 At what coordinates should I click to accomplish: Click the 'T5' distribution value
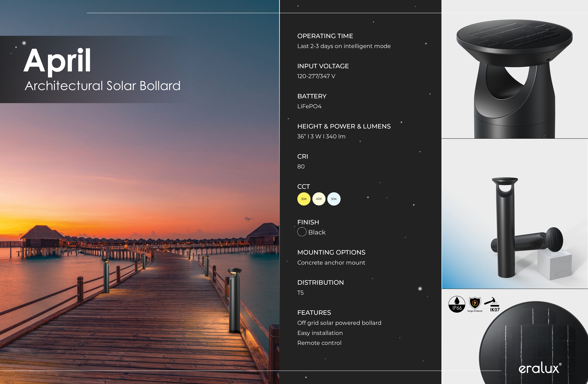(x=300, y=293)
